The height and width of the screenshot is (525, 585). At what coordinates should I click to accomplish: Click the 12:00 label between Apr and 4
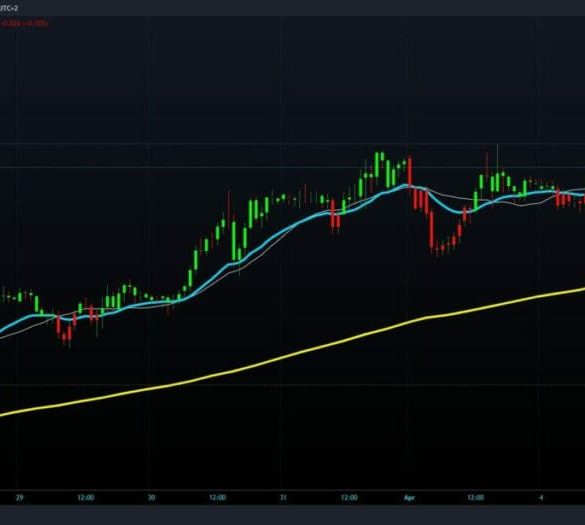[x=475, y=498]
